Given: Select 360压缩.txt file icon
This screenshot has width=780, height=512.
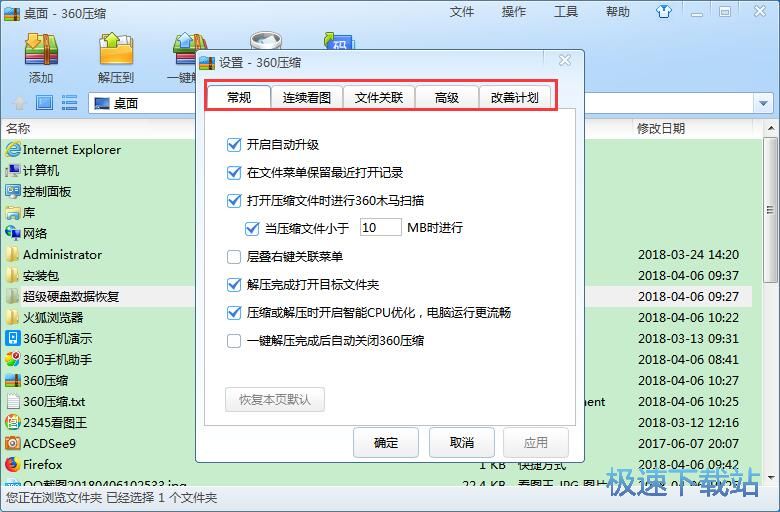Looking at the screenshot, I should [13, 402].
